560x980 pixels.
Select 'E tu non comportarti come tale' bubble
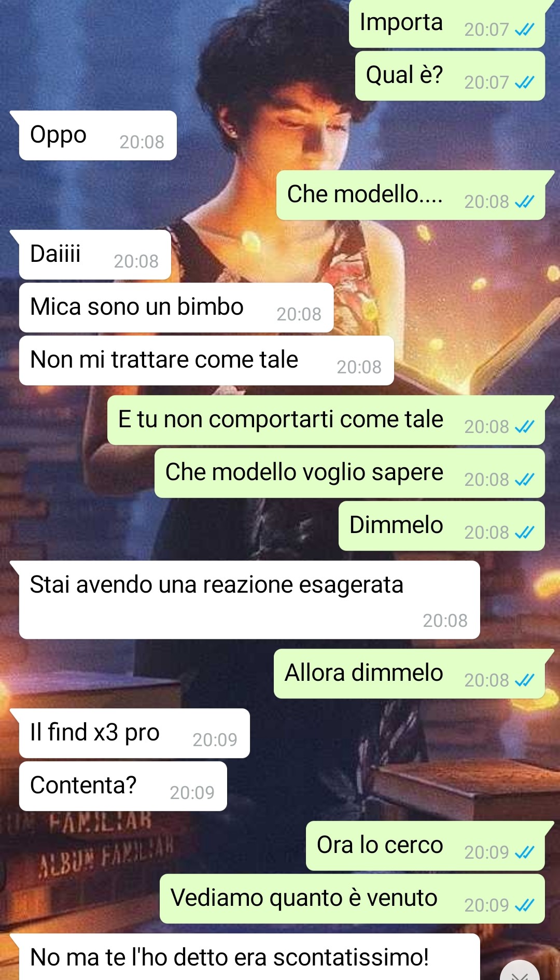(x=326, y=420)
